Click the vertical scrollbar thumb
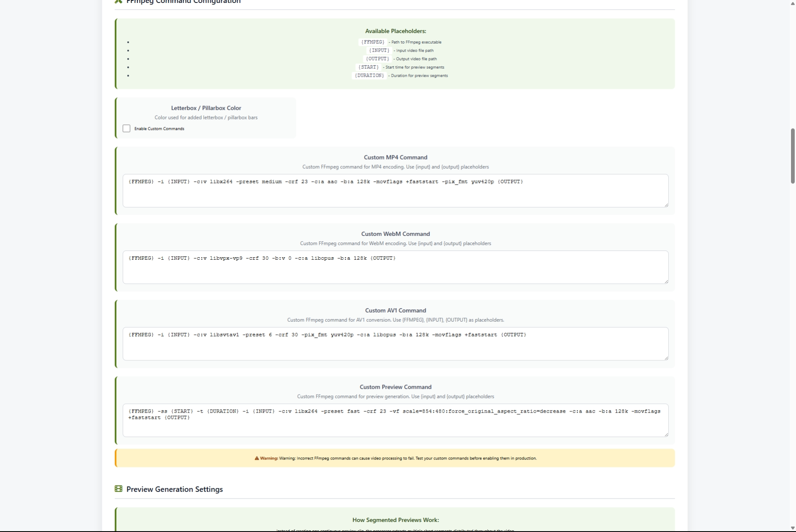Viewport: 796px width, 532px height. 792,156
